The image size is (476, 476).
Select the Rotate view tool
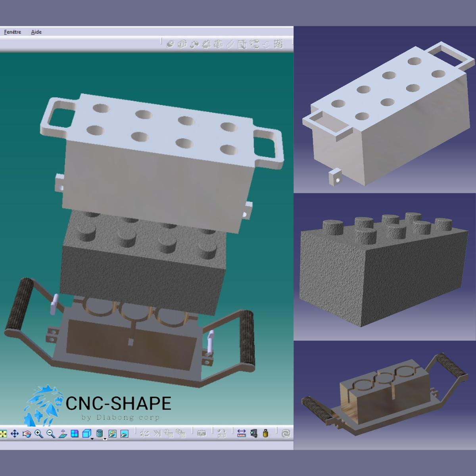pos(27,434)
